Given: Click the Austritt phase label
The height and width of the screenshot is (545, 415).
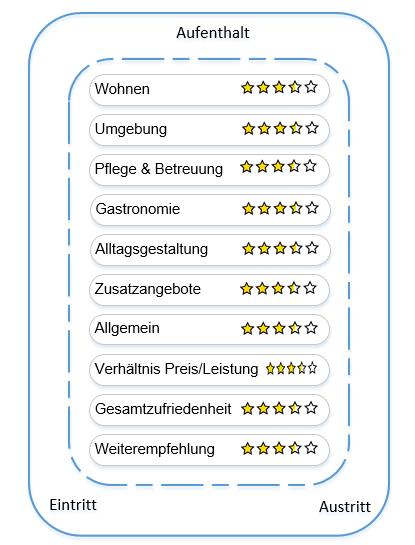Looking at the screenshot, I should (345, 507).
